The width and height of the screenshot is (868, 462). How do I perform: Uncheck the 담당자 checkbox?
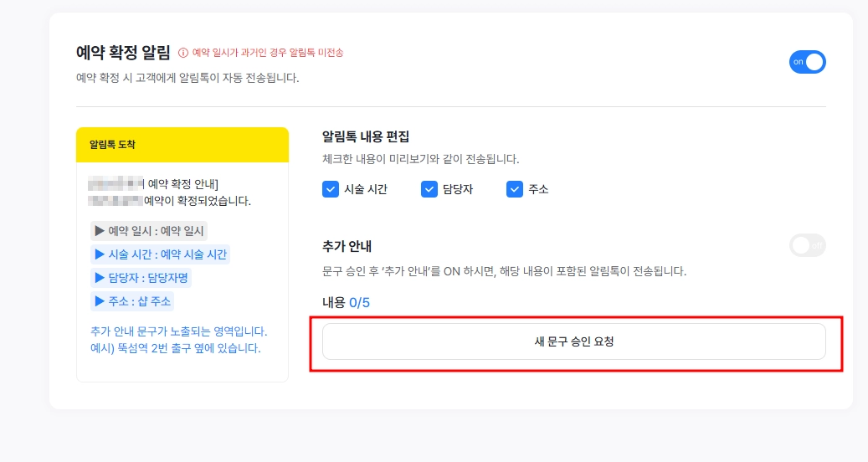pos(429,189)
